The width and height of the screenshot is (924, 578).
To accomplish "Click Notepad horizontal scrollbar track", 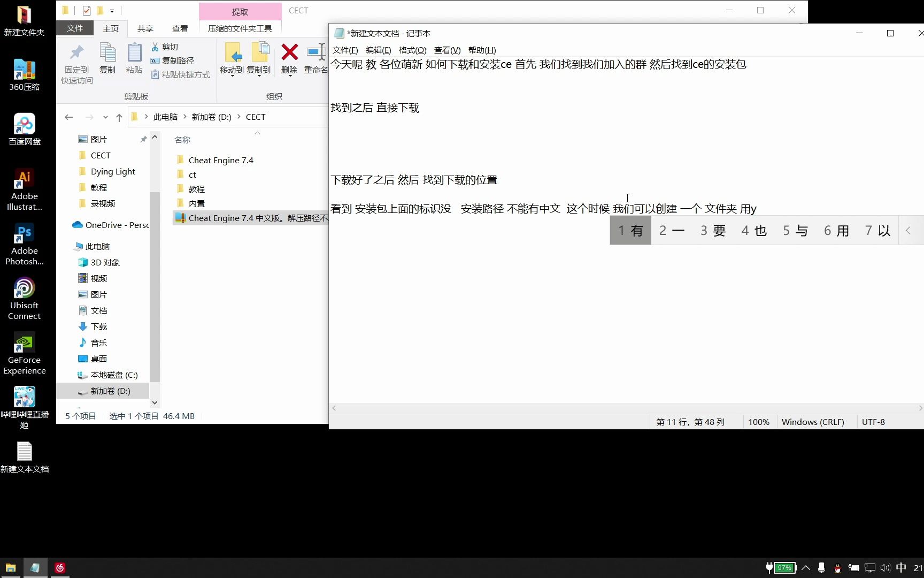I will [x=627, y=408].
